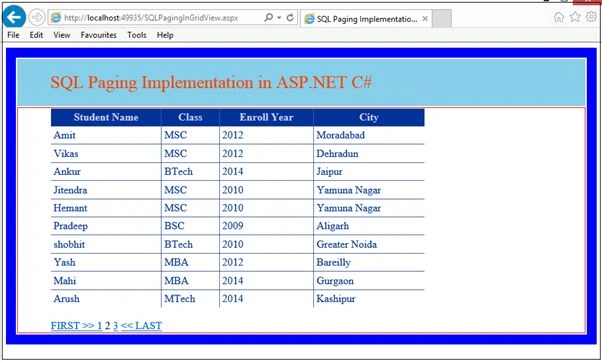
Task: Click the browser Back arrow button
Action: point(14,17)
